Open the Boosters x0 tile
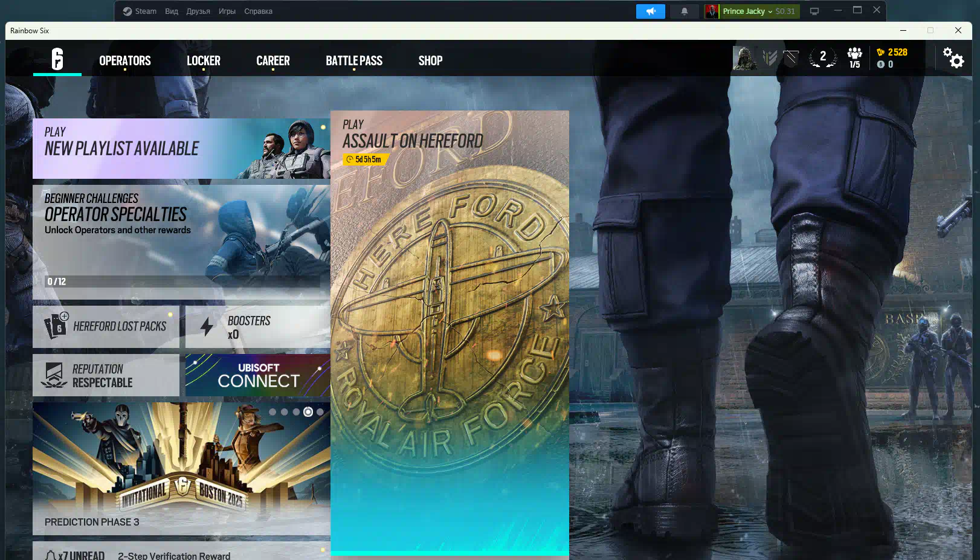The height and width of the screenshot is (560, 980). coord(258,326)
